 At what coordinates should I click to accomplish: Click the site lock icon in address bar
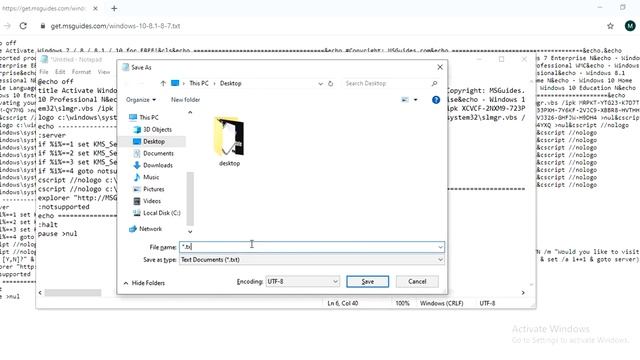pos(43,26)
